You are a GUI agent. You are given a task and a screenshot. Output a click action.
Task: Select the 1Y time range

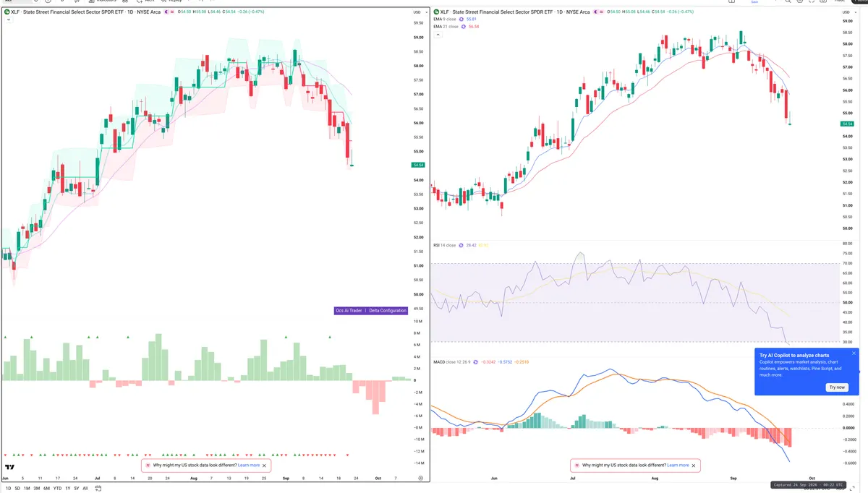[x=68, y=488]
